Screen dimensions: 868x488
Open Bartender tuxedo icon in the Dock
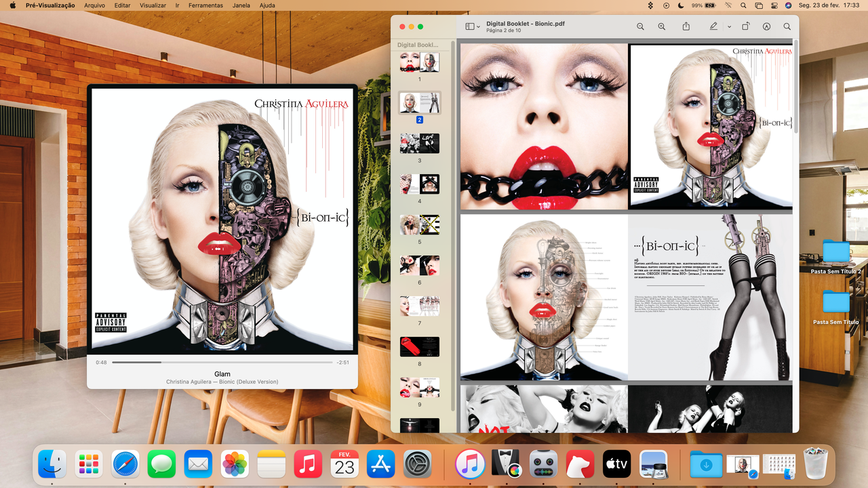point(507,464)
